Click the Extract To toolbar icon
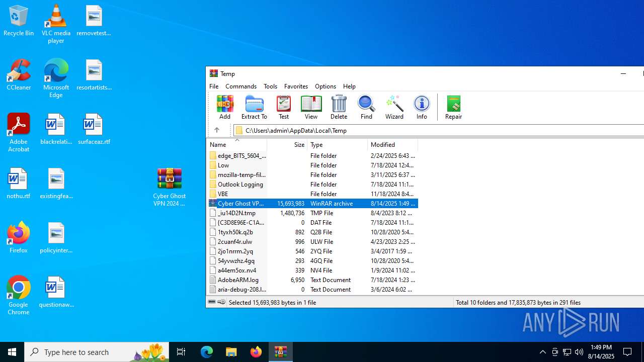The height and width of the screenshot is (362, 644). (x=254, y=108)
